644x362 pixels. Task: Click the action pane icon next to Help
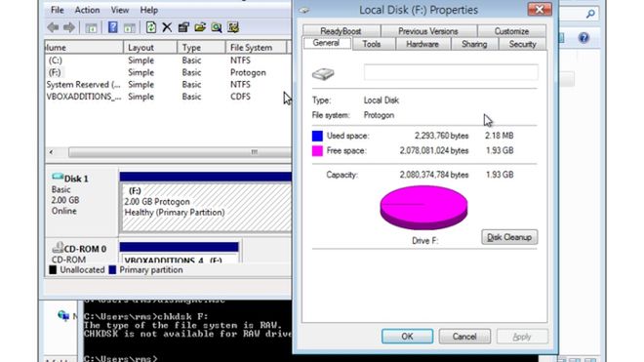130,28
